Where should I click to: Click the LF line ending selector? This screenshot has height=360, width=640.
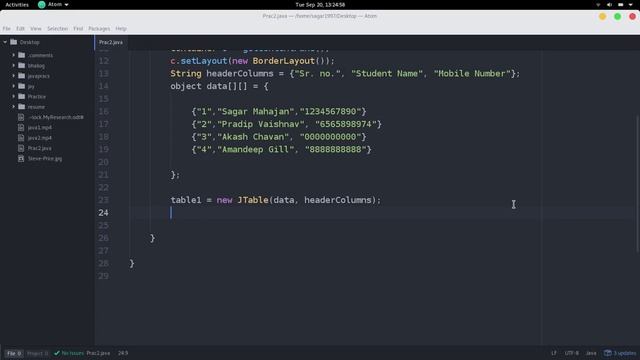point(553,353)
